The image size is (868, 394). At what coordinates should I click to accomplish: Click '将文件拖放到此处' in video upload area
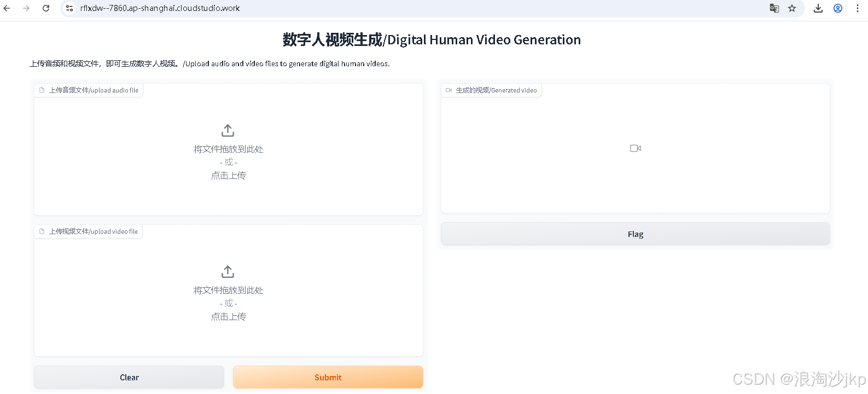[229, 291]
